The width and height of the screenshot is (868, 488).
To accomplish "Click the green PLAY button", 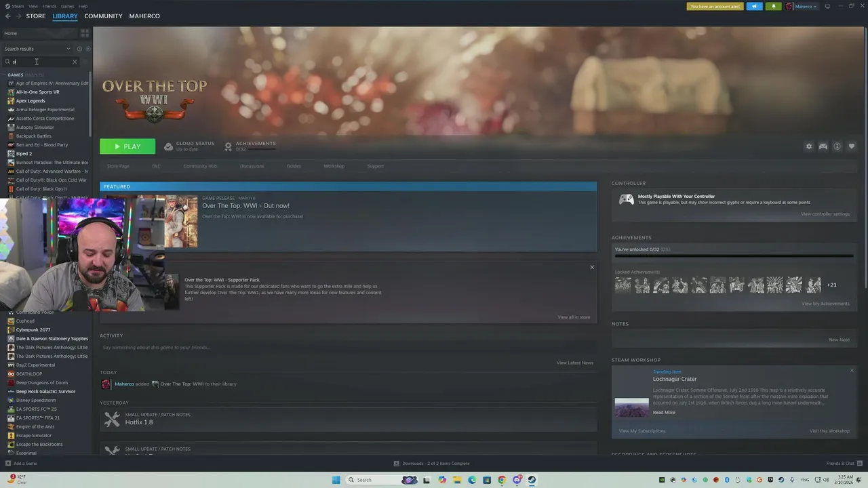I will pyautogui.click(x=127, y=146).
